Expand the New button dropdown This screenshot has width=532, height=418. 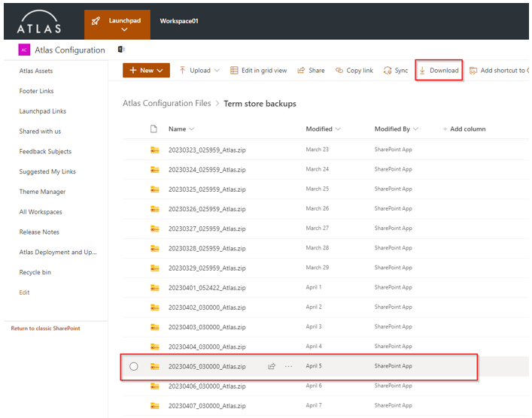click(161, 71)
